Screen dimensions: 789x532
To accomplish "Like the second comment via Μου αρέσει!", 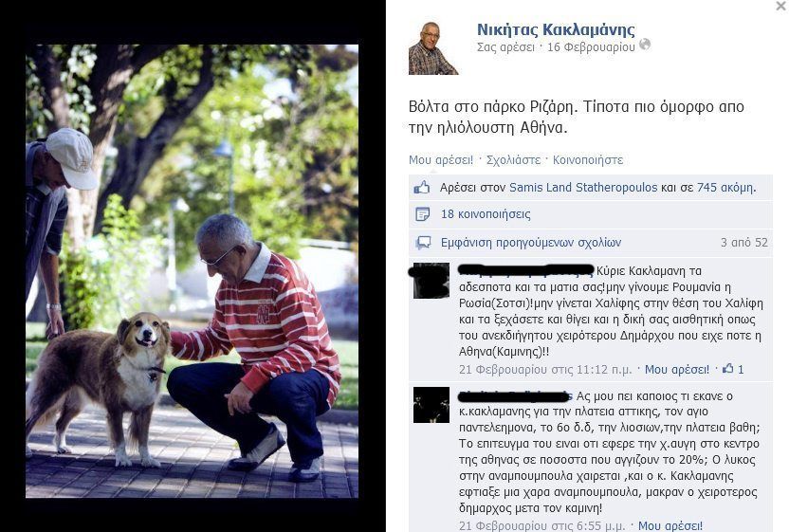I will point(670,526).
